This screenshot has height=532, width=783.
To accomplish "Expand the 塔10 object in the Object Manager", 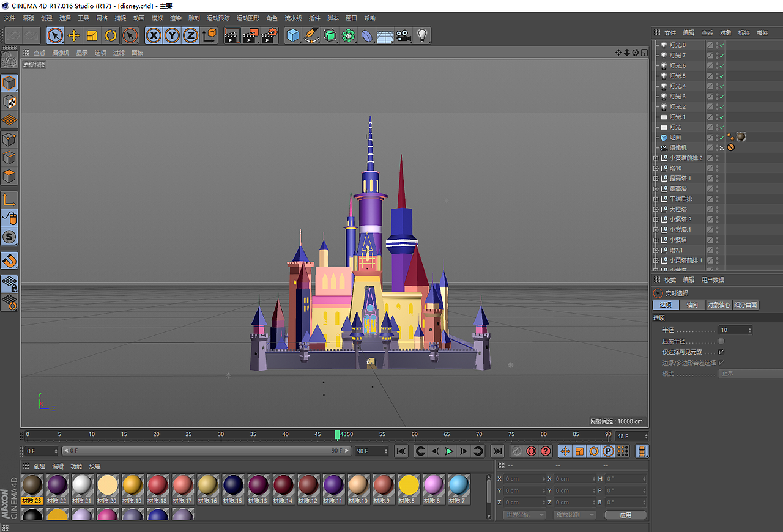I will [x=655, y=168].
